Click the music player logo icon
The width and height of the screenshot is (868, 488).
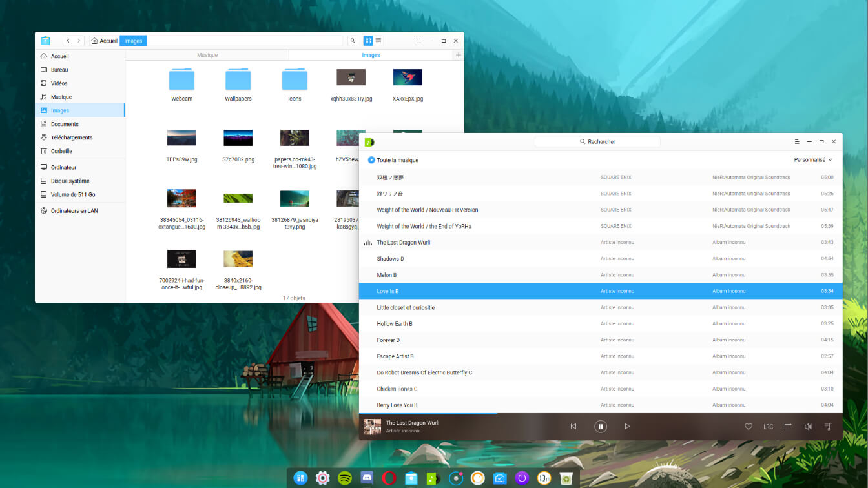[369, 142]
